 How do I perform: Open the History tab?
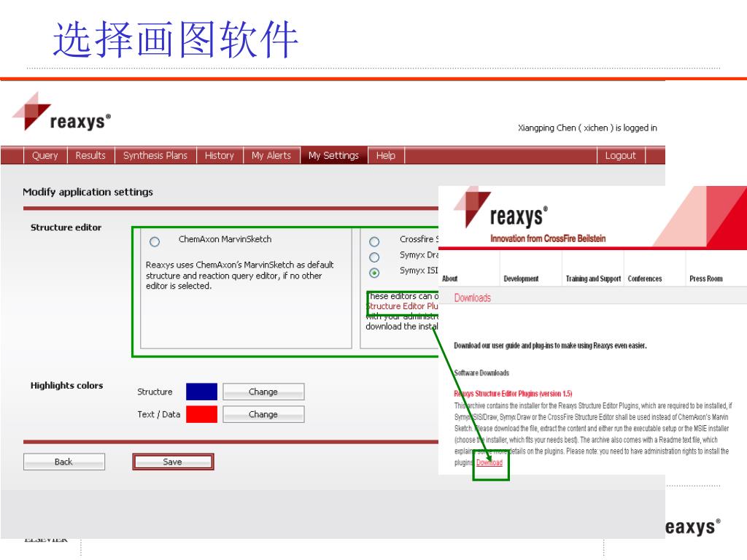220,155
